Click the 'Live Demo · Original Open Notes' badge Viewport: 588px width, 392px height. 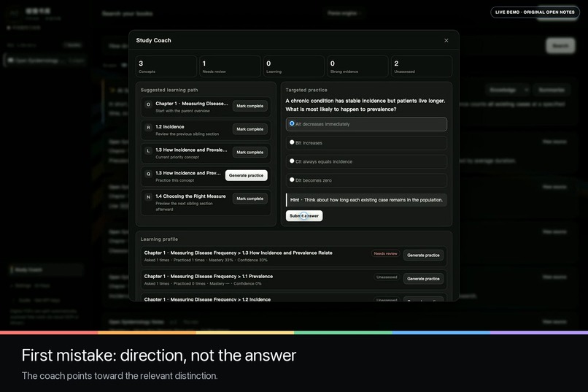(535, 12)
